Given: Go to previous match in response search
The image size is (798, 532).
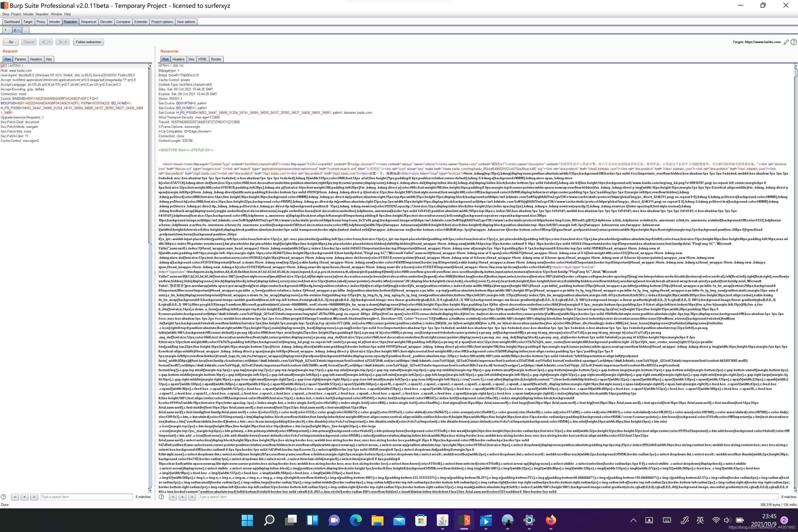Looking at the screenshot, I should (x=173, y=497).
